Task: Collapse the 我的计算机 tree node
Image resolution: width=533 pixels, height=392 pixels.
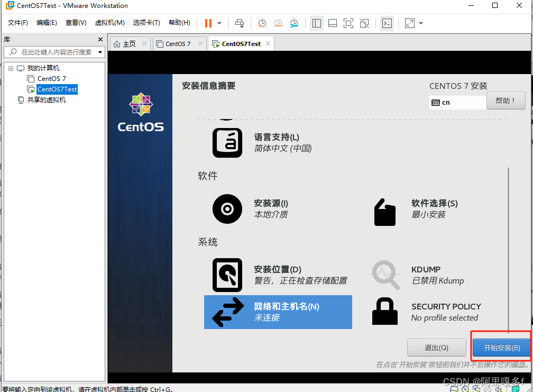Action: [x=11, y=68]
